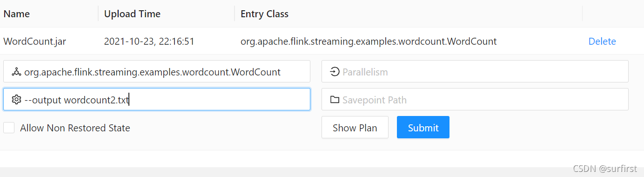Click the CSDN @surfirst watermark
Viewport: 644px width, 177px height.
click(x=604, y=169)
